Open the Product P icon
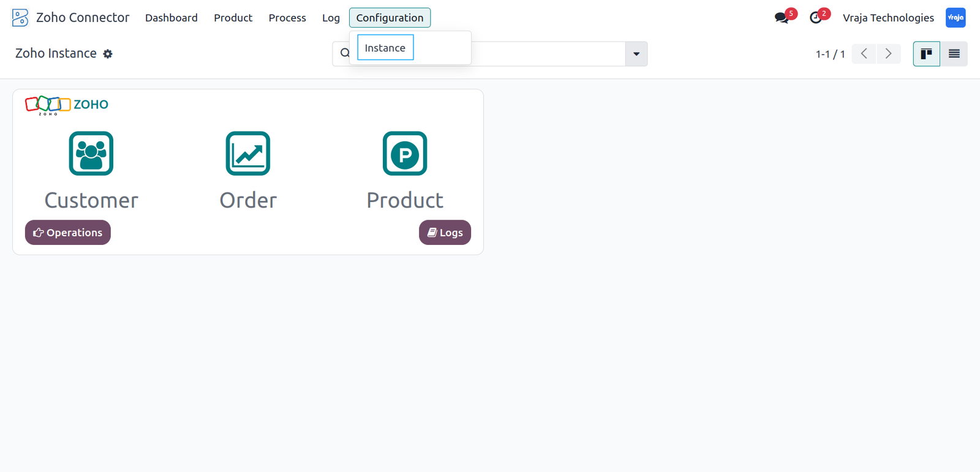 [405, 154]
